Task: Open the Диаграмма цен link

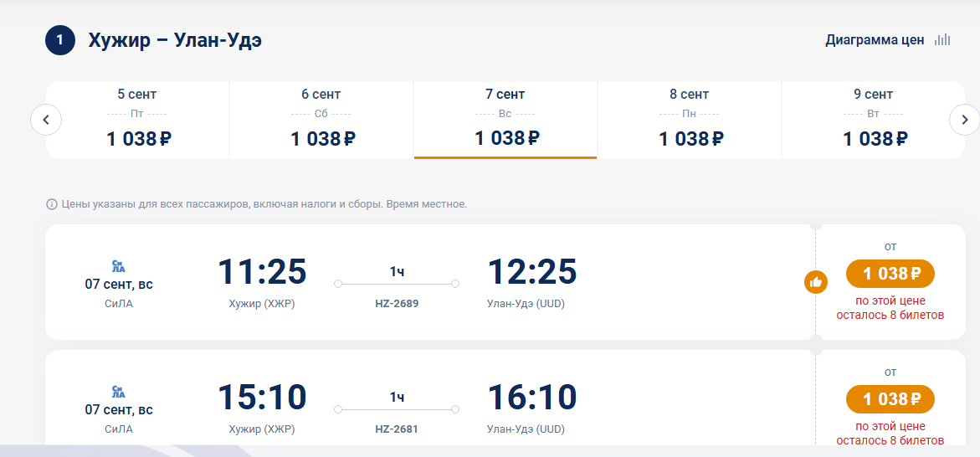Action: [x=875, y=40]
